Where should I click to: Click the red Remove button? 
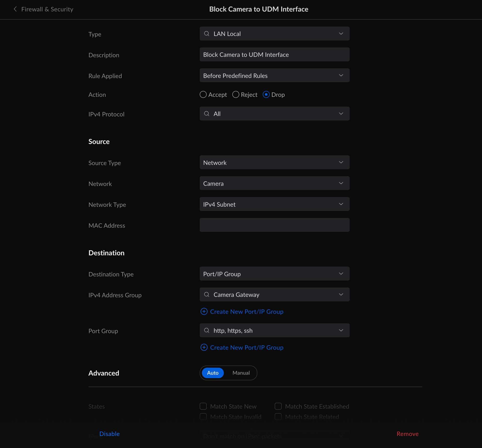coord(407,434)
